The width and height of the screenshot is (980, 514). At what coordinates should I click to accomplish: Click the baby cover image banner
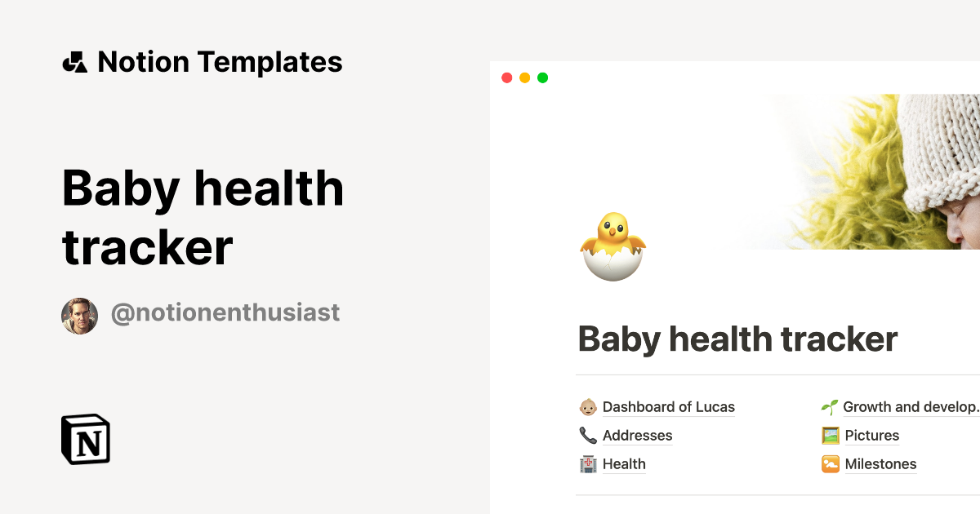pos(866,171)
